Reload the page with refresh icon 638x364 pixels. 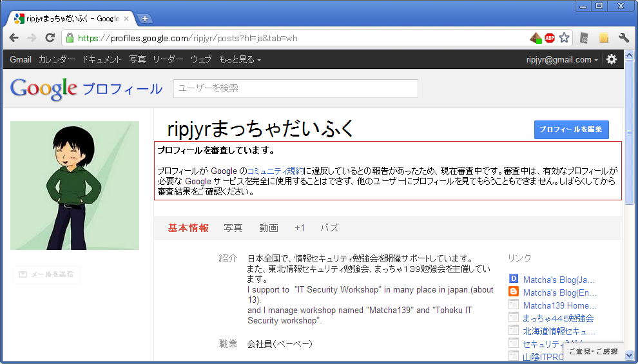click(50, 38)
